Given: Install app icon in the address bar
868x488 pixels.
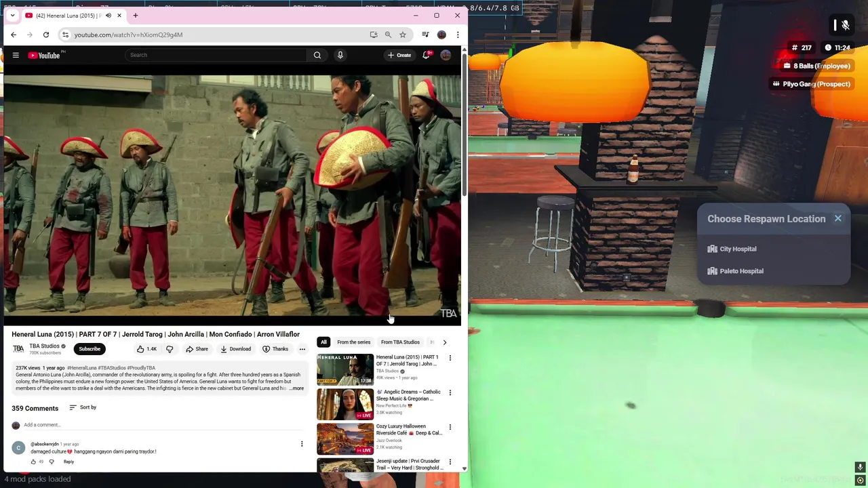Looking at the screenshot, I should (x=374, y=35).
